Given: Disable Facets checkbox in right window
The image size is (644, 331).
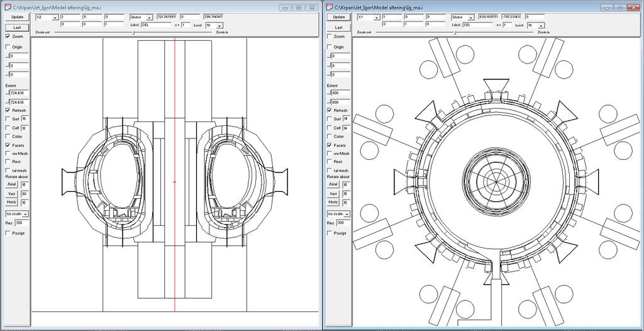Looking at the screenshot, I should point(330,145).
